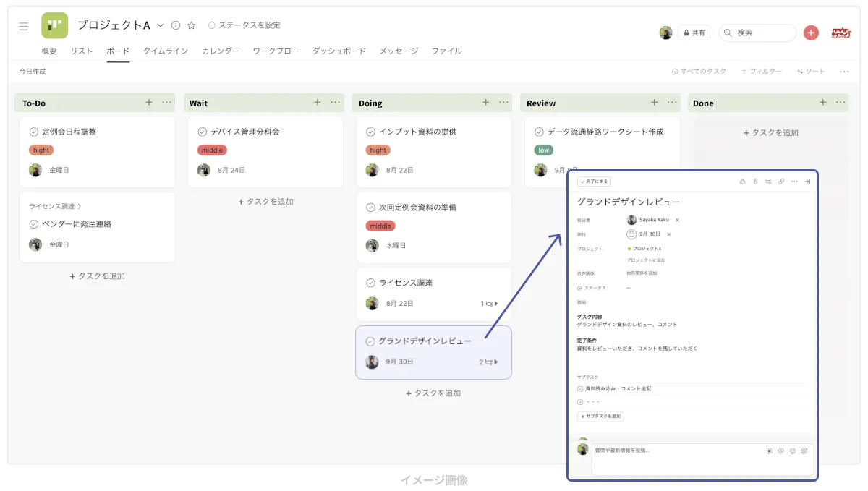Switch to ワークフロー tab

point(276,51)
